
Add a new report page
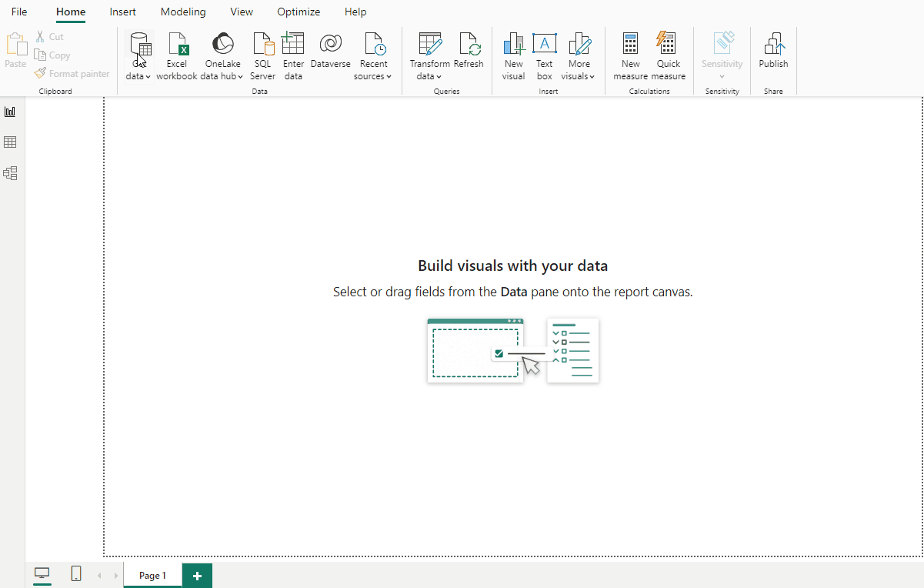pyautogui.click(x=197, y=576)
